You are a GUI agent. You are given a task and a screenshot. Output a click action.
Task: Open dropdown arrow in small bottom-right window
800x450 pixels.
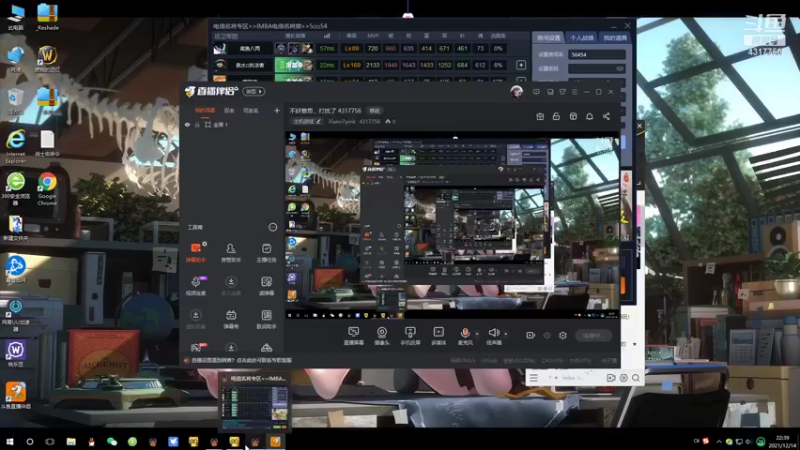click(556, 378)
